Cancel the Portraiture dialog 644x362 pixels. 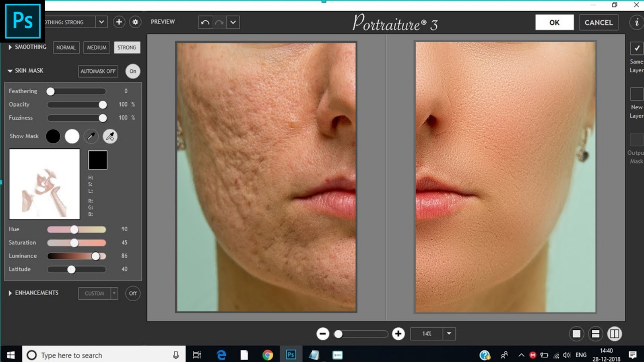click(599, 23)
